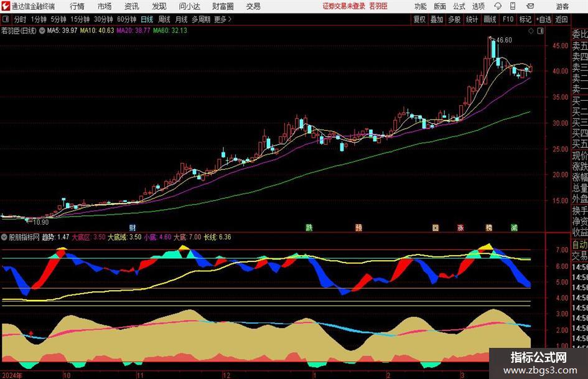The height and width of the screenshot is (379, 588).
Task: Open the 发现 menu
Action: (x=159, y=6)
